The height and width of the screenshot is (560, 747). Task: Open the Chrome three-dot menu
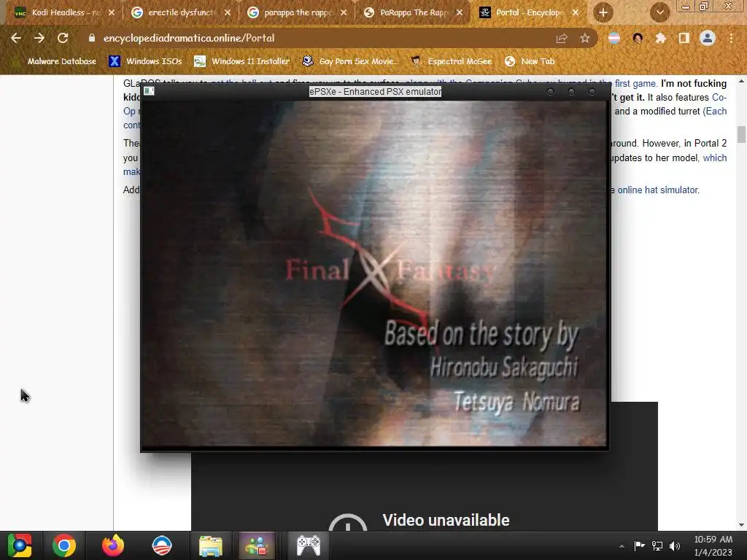point(731,38)
